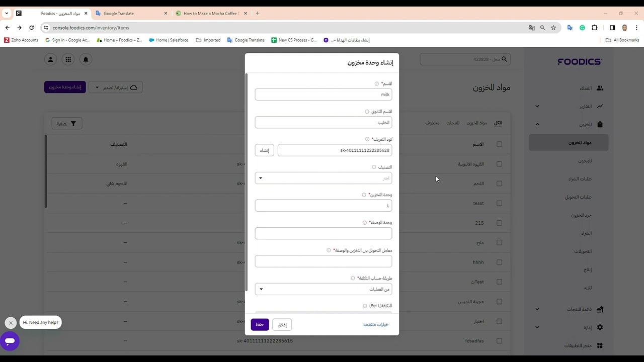Click the إنشاء وحدة مخزون button
644x362 pixels.
point(65,87)
